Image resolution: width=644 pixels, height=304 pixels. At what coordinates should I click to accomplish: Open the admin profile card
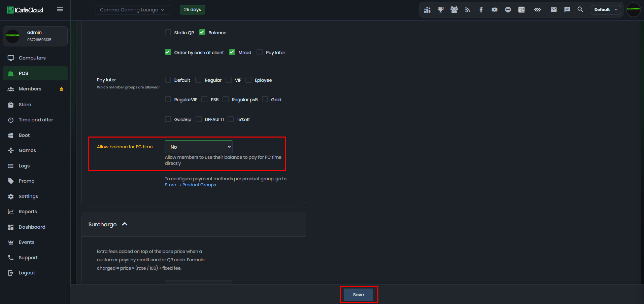pos(35,36)
